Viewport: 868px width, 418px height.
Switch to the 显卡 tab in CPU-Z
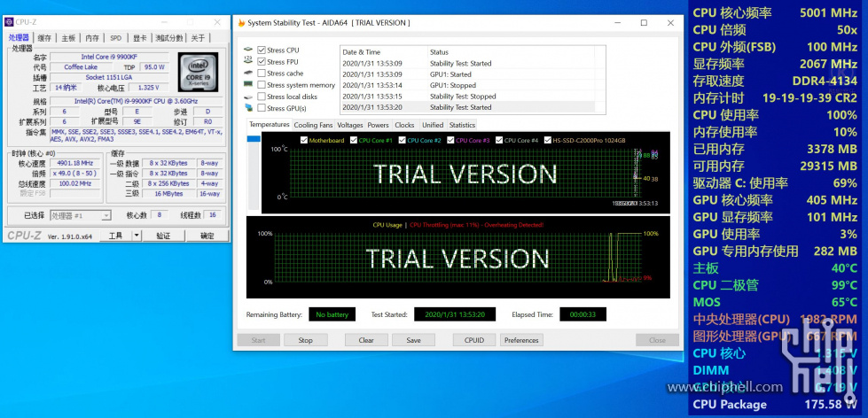(139, 38)
